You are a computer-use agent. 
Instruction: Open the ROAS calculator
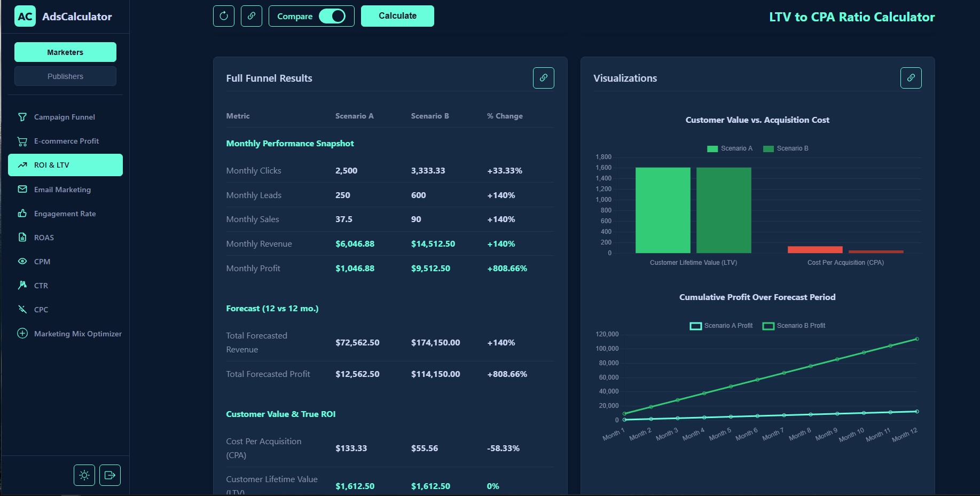(43, 238)
